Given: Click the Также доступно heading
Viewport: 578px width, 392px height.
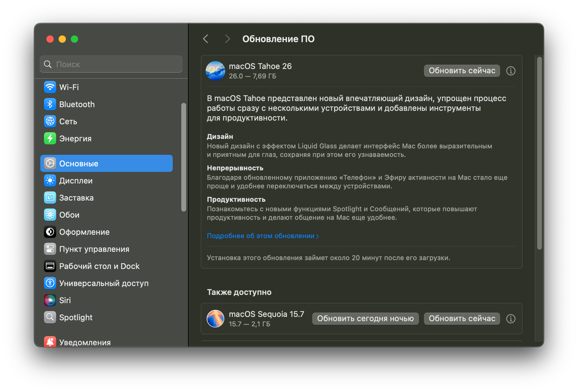Looking at the screenshot, I should click(239, 292).
